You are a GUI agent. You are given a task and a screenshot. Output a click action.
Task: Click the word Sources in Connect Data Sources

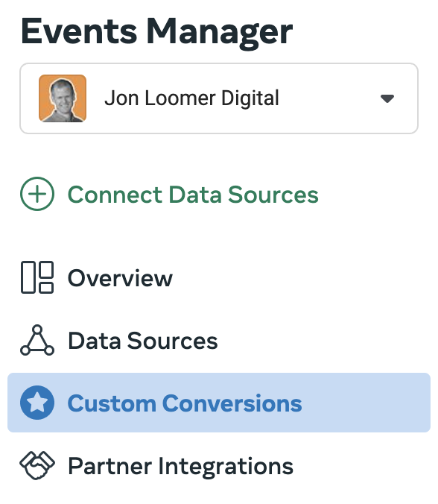[273, 195]
